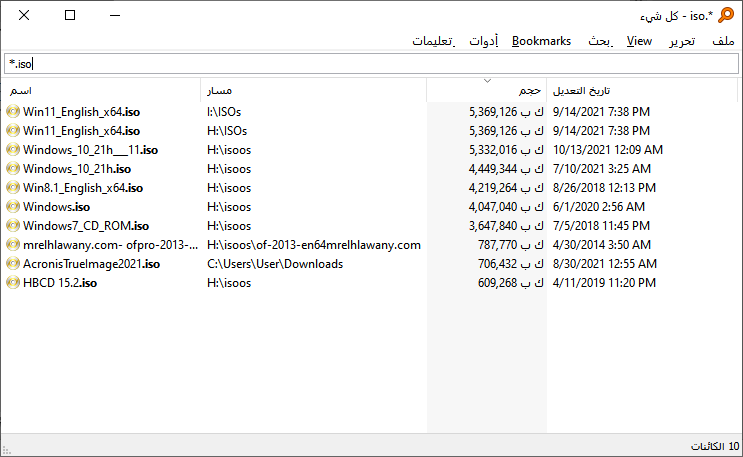743x457 pixels.
Task: Click the I:\ISOs path cell
Action: 224,112
